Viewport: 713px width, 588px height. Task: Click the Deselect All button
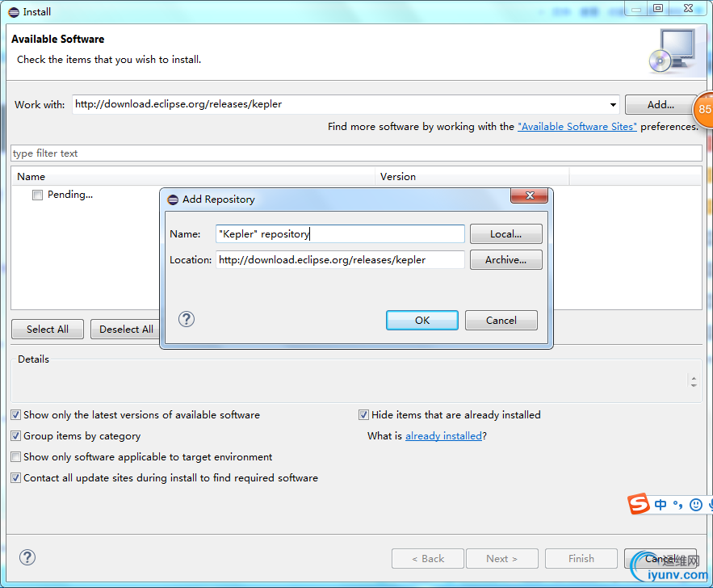(x=126, y=329)
